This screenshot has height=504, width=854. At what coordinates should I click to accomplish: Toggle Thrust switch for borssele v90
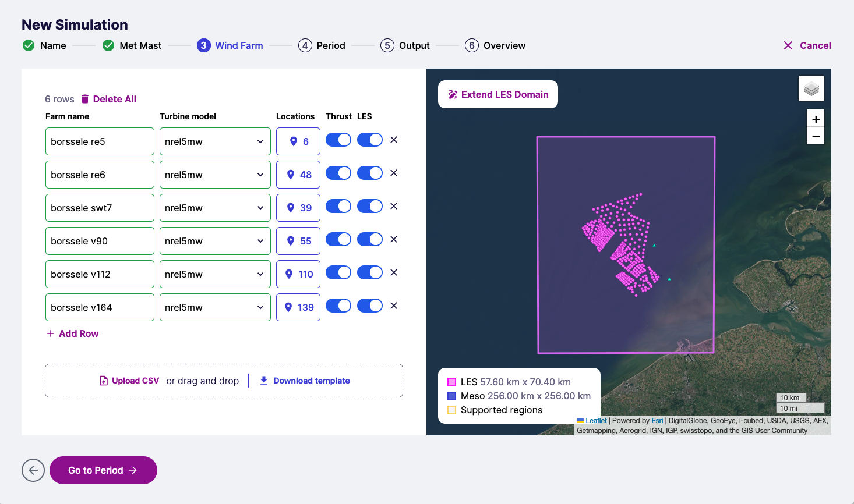click(x=338, y=239)
